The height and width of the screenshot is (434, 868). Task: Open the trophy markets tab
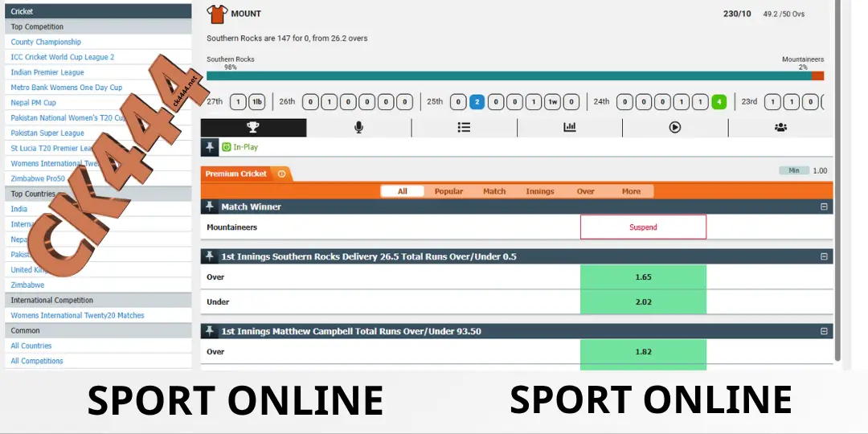click(x=253, y=127)
